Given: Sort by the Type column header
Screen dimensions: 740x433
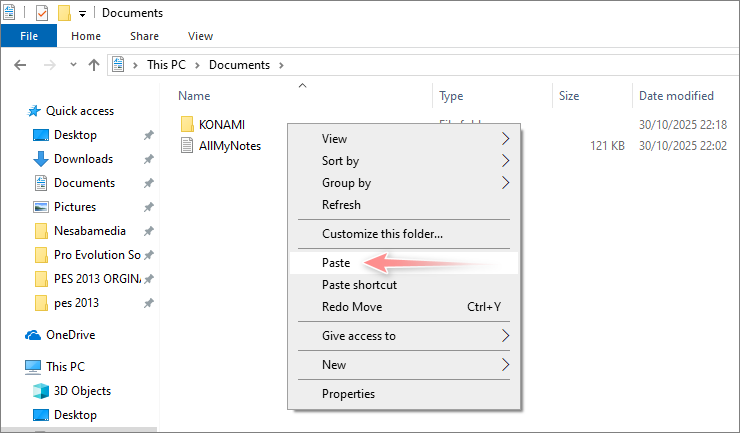Looking at the screenshot, I should pyautogui.click(x=451, y=96).
